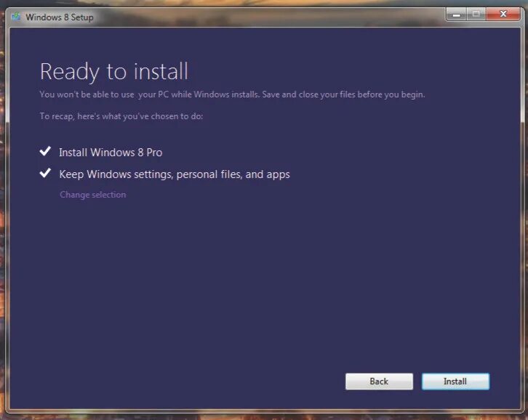
Task: Click the "Windows 8 Setup" title text
Action: [x=60, y=17]
